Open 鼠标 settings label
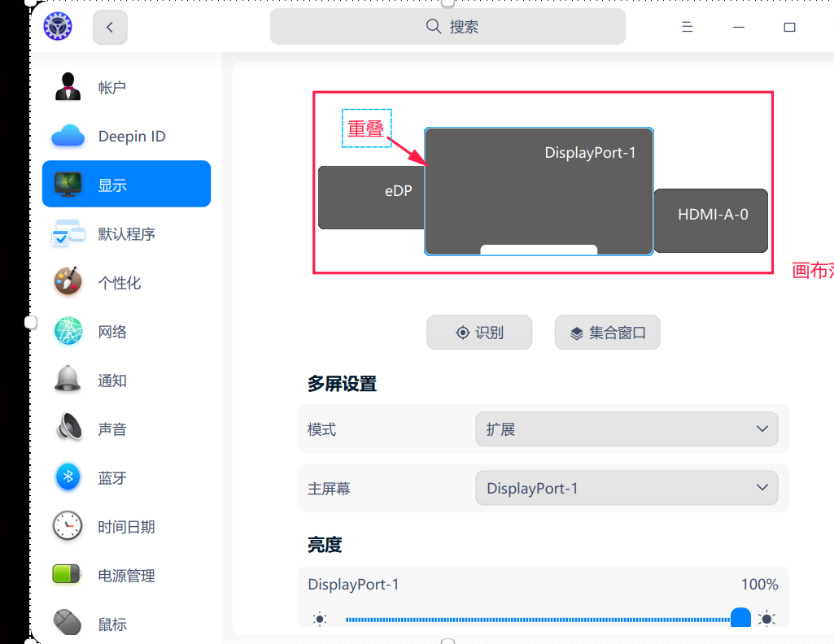Viewport: 834px width, 644px height. coord(112,624)
